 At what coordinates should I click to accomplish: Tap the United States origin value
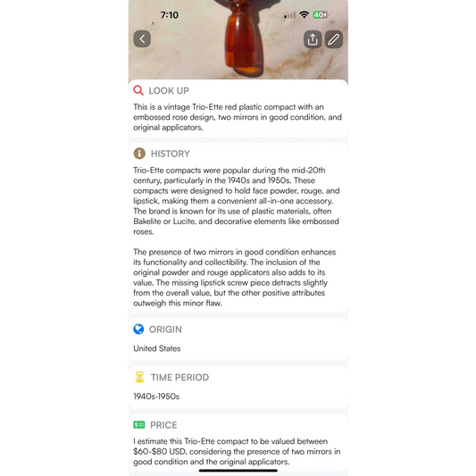pos(157,348)
